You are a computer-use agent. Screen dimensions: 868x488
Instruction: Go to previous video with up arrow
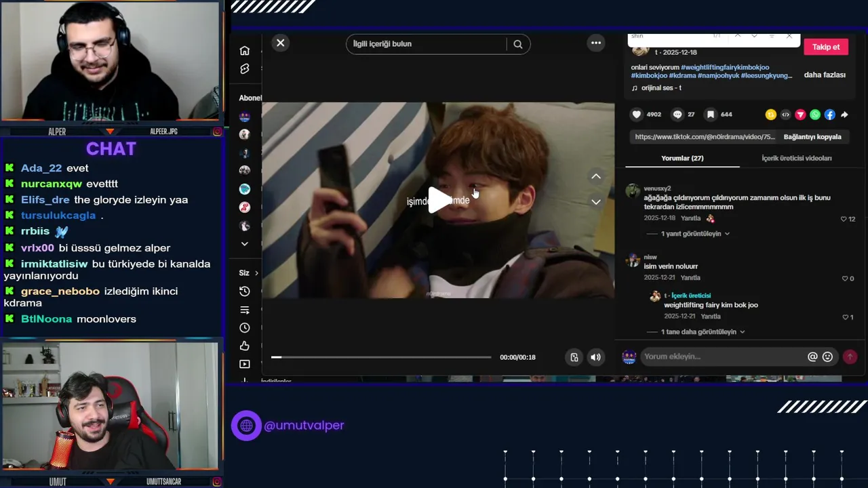pos(596,176)
